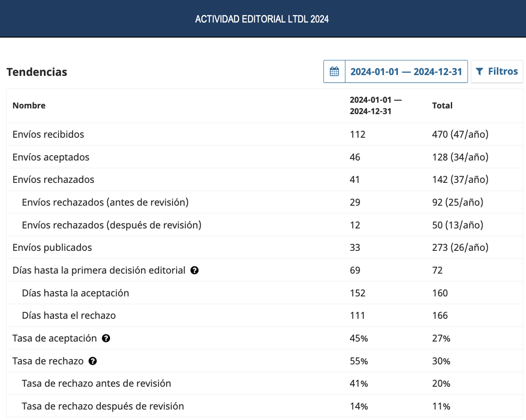Click the 470 (47/año) total value
Image resolution: width=526 pixels, height=420 pixels.
(x=460, y=134)
